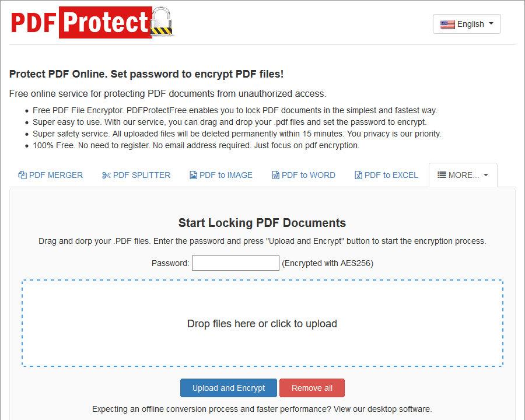Click the PDF Merger pages icon
The width and height of the screenshot is (525, 420).
pyautogui.click(x=22, y=175)
